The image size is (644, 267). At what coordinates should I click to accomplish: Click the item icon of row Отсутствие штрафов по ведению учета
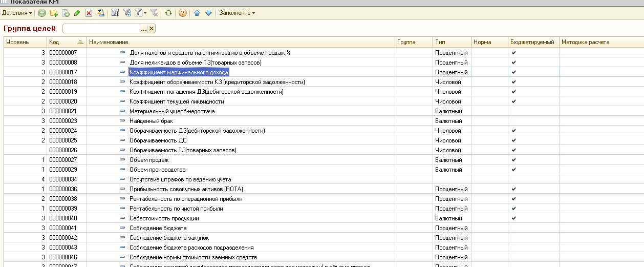click(x=122, y=179)
